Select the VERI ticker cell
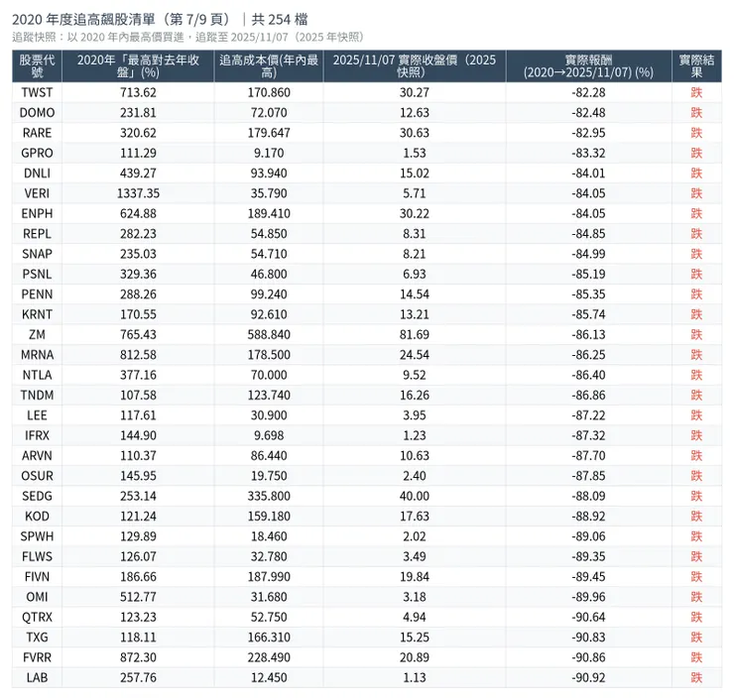Image resolution: width=734 pixels, height=700 pixels. [37, 193]
